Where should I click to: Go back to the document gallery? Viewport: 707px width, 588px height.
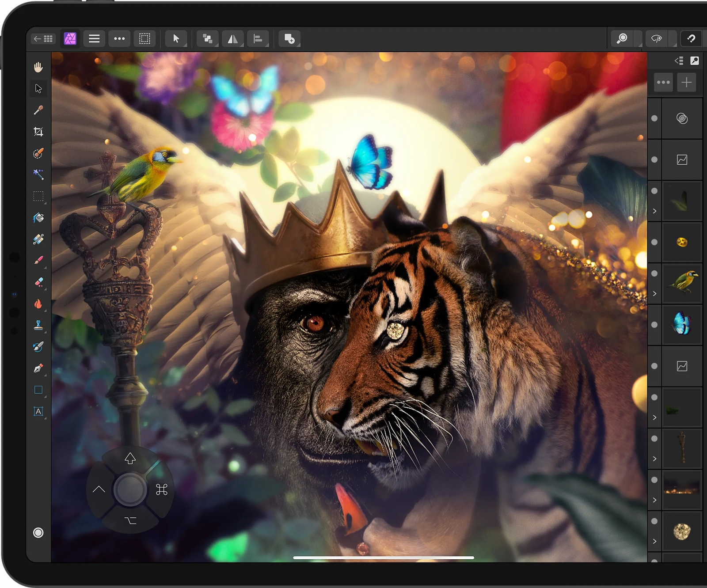tap(43, 39)
